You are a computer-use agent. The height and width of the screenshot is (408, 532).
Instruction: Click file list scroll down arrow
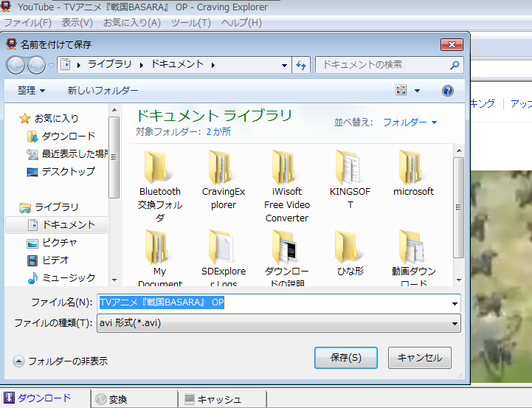click(x=459, y=280)
